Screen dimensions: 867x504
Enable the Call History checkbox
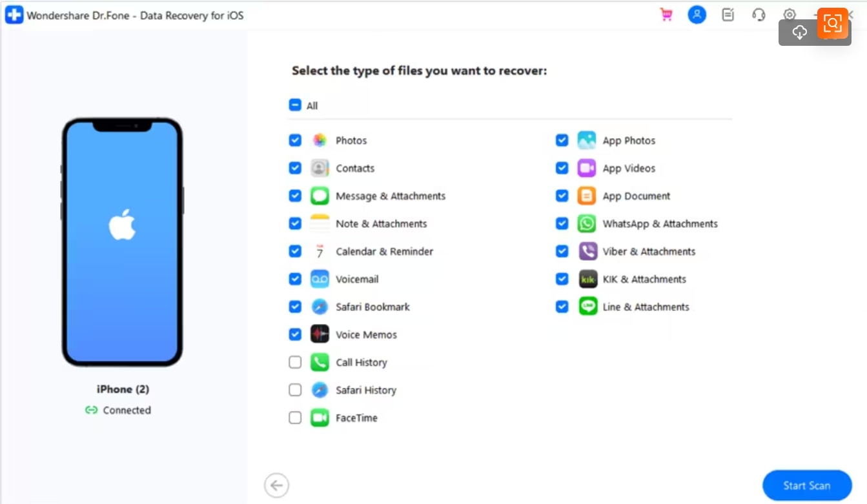(295, 362)
